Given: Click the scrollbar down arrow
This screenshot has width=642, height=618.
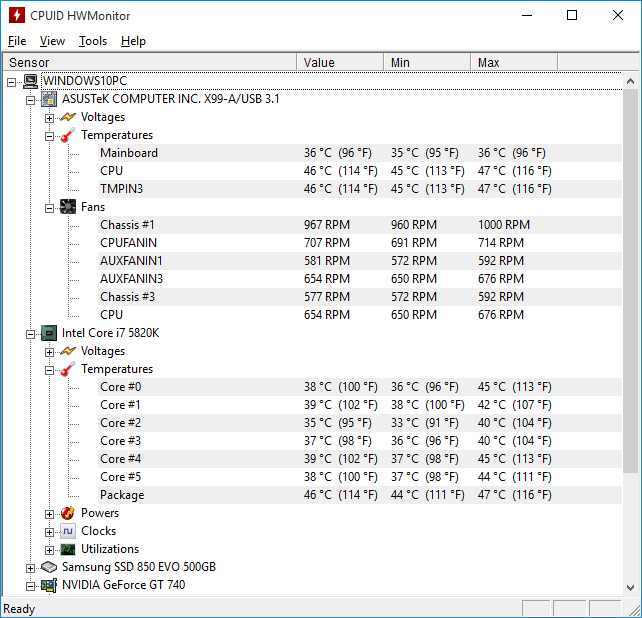Looking at the screenshot, I should tap(631, 587).
